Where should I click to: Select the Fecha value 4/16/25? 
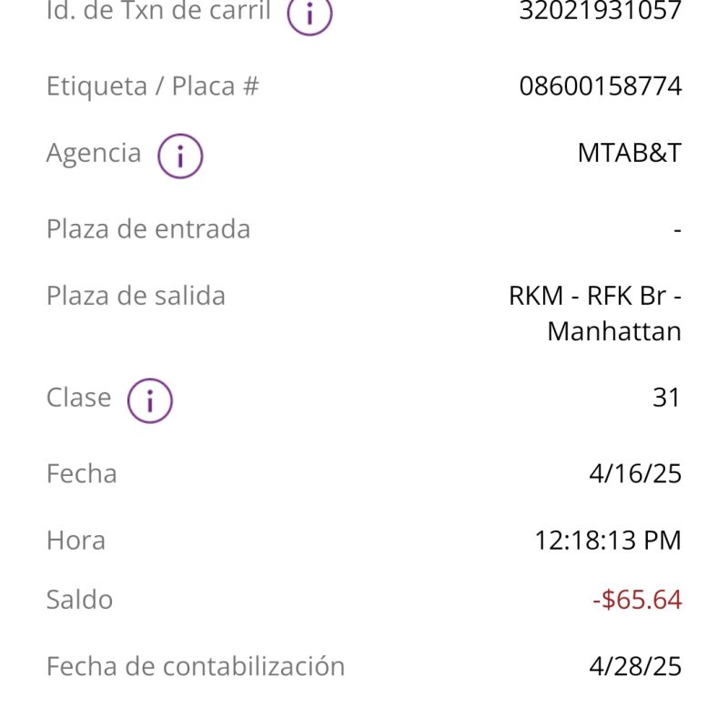tap(635, 474)
